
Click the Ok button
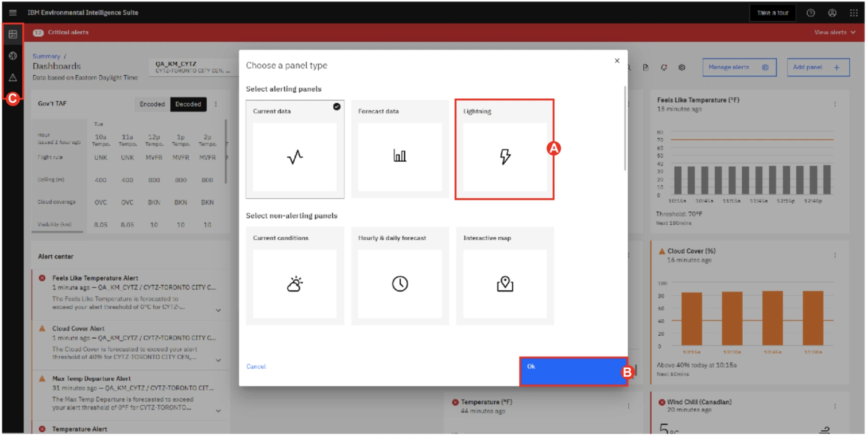click(x=573, y=371)
